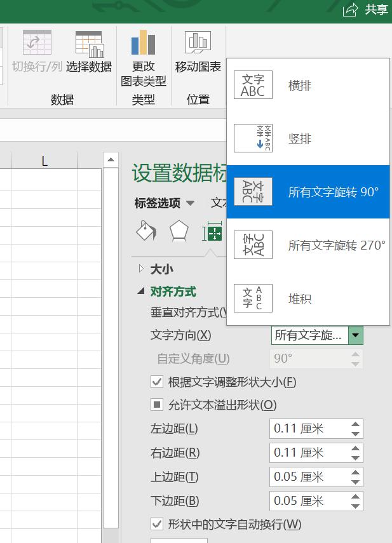Increase 左边距 with up arrow
392x543 pixels.
pyautogui.click(x=355, y=424)
